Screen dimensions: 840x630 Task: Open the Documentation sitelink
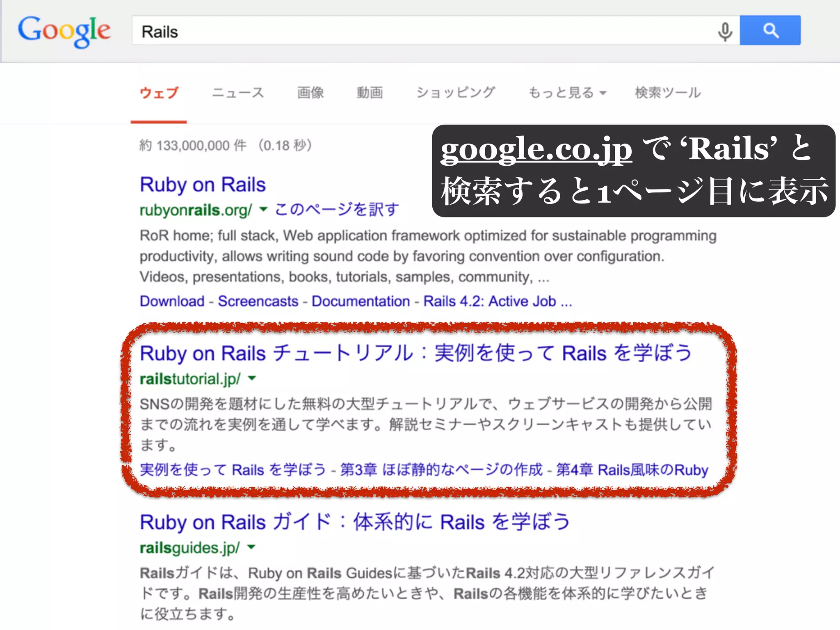361,301
